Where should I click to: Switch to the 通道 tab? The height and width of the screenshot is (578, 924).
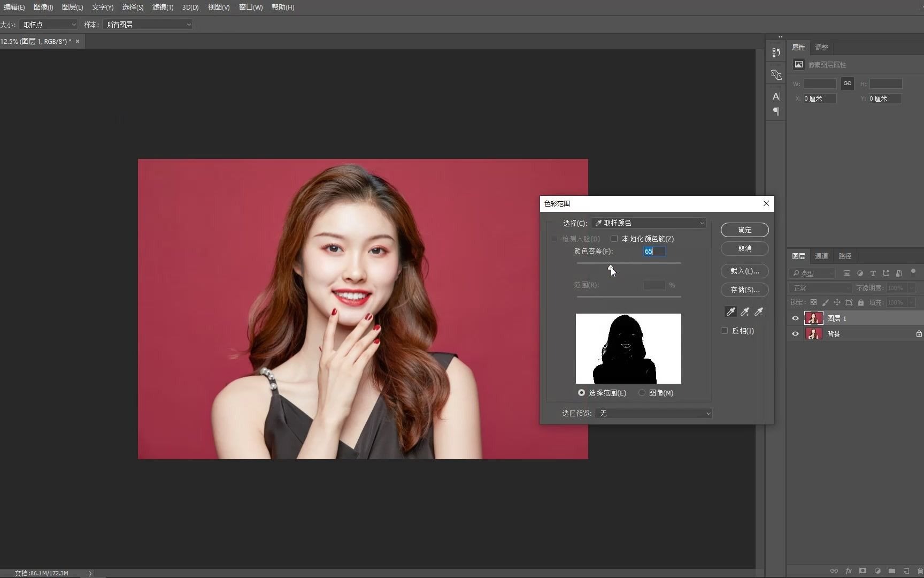point(821,256)
